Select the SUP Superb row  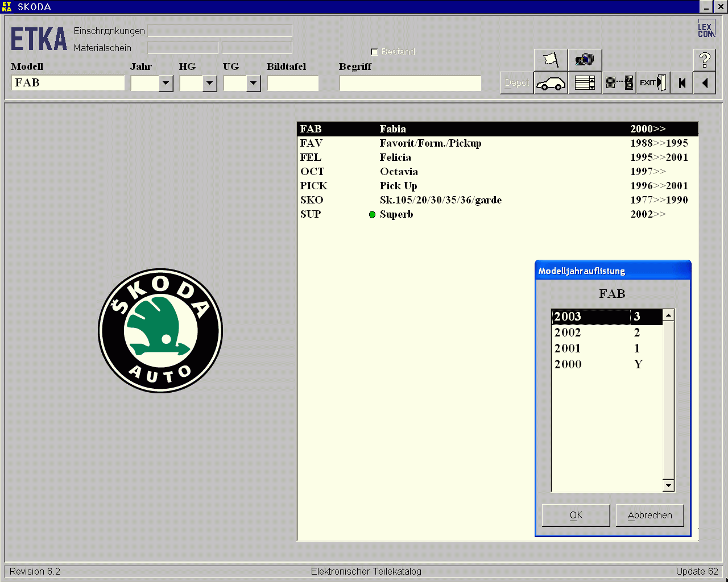(498, 214)
